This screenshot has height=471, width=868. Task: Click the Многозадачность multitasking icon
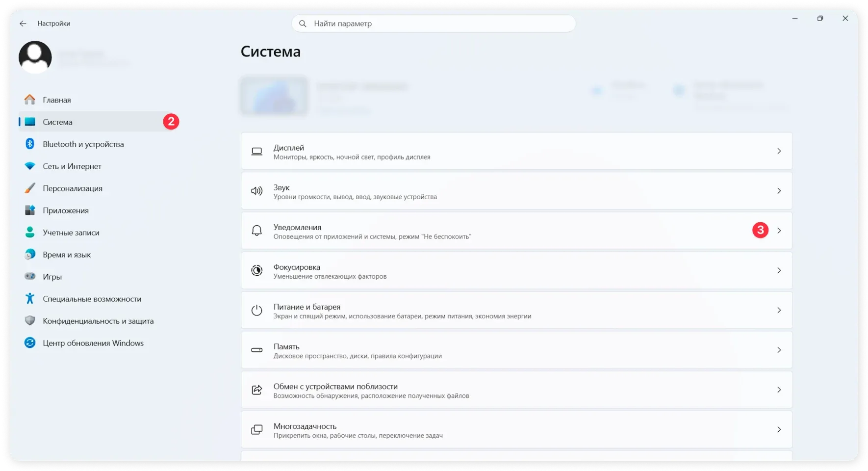pyautogui.click(x=256, y=429)
